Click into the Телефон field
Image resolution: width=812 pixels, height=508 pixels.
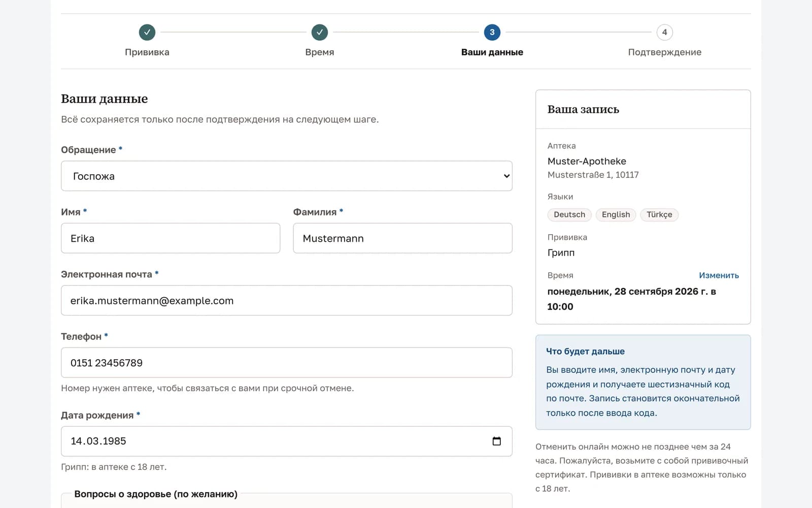(287, 363)
